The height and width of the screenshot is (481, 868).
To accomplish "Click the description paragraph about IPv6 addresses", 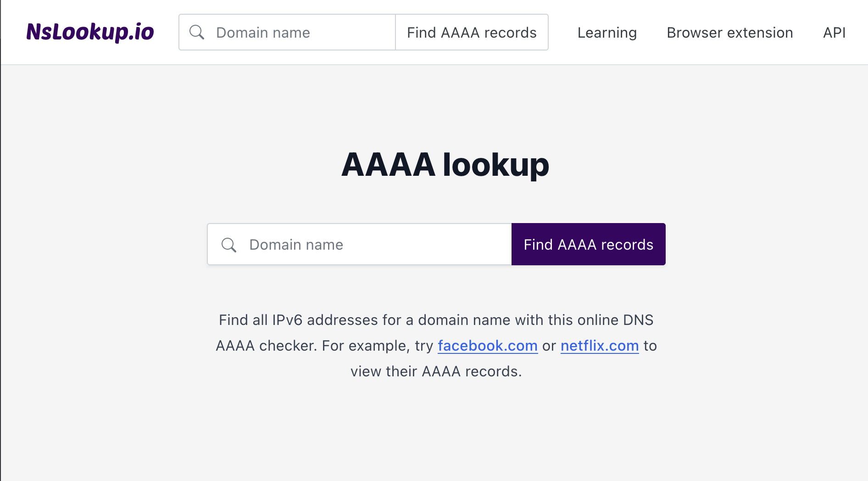I will pyautogui.click(x=436, y=320).
